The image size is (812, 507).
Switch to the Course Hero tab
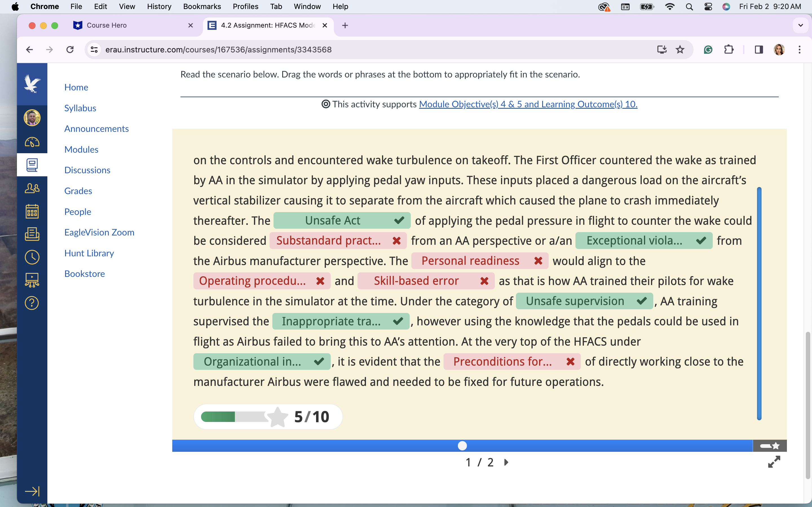coord(107,25)
